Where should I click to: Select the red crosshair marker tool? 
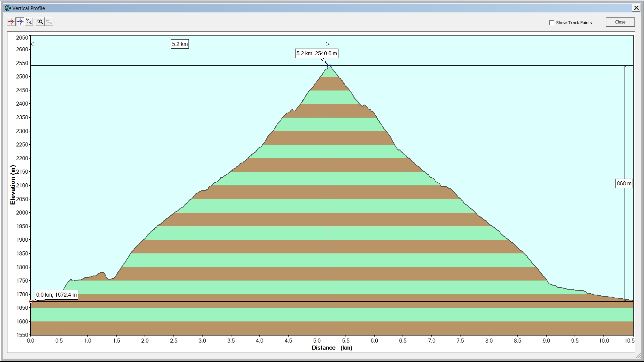click(11, 22)
